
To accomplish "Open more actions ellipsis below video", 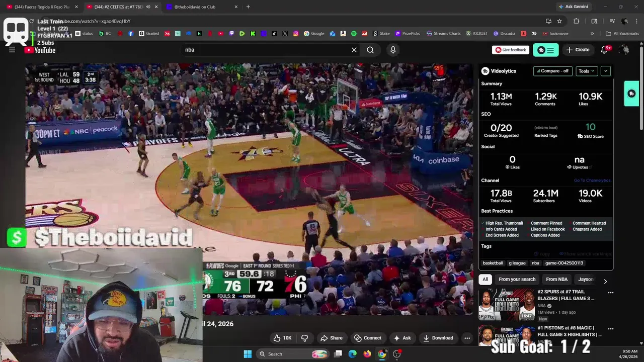I will (x=467, y=338).
